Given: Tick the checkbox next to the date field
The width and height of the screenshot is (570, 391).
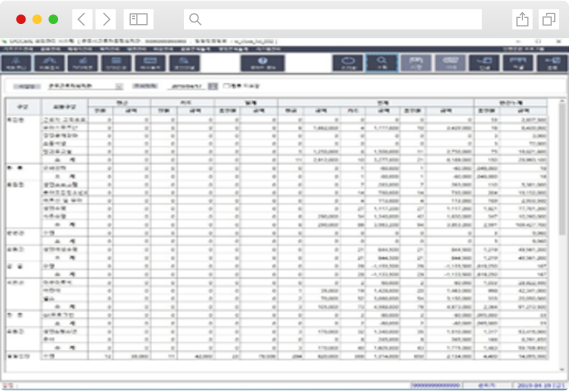Looking at the screenshot, I should tap(226, 86).
